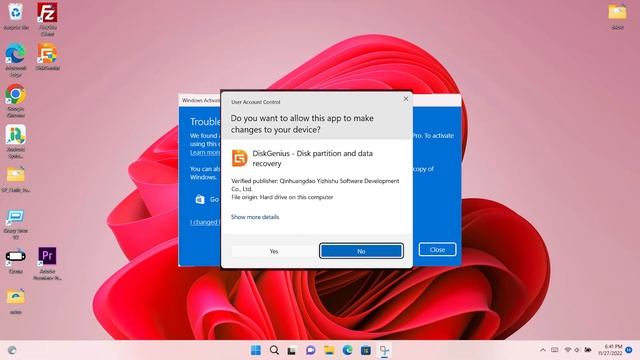640x360 pixels.
Task: Click the 'Verified publisher' line in the UAC dialog
Action: point(315,185)
